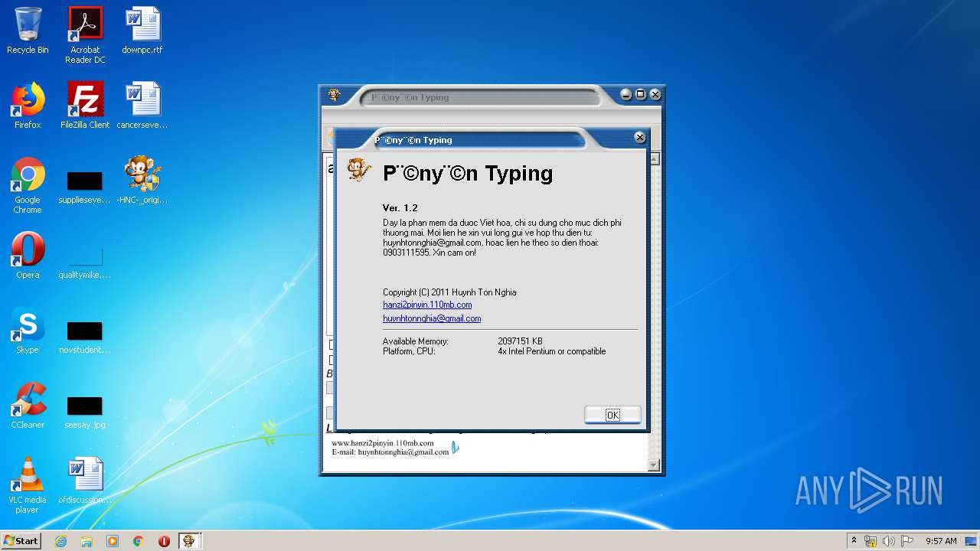The height and width of the screenshot is (551, 980).
Task: Select qualitymike... desktop file
Action: click(85, 262)
